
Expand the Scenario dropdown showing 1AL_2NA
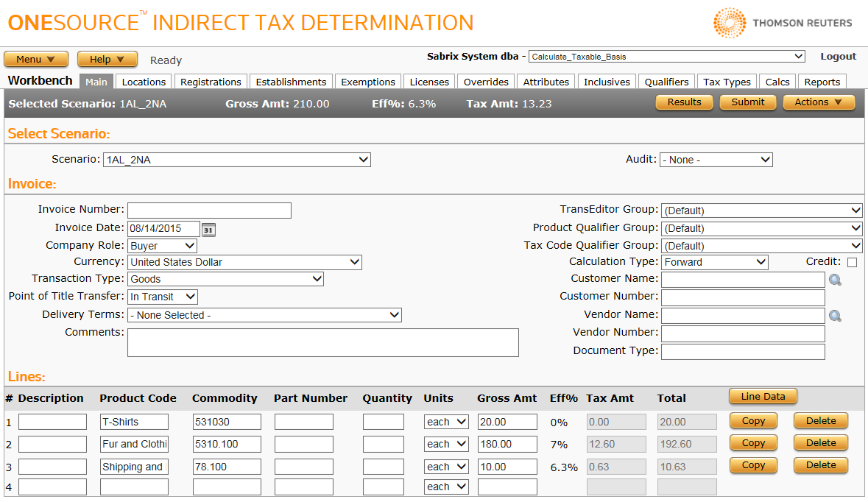coord(237,160)
